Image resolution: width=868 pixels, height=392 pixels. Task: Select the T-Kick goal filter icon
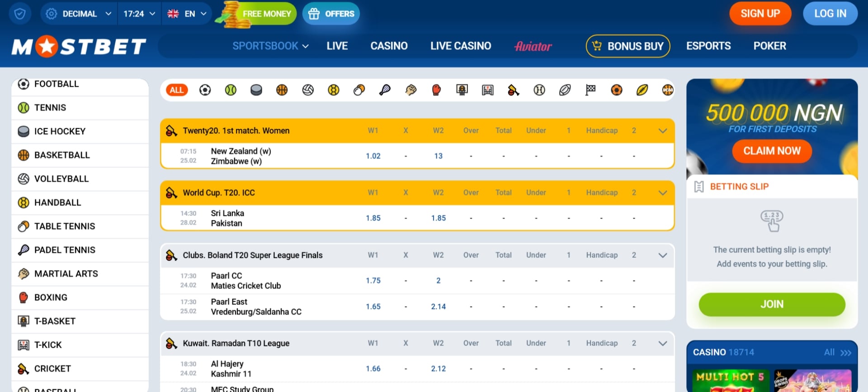pyautogui.click(x=488, y=90)
